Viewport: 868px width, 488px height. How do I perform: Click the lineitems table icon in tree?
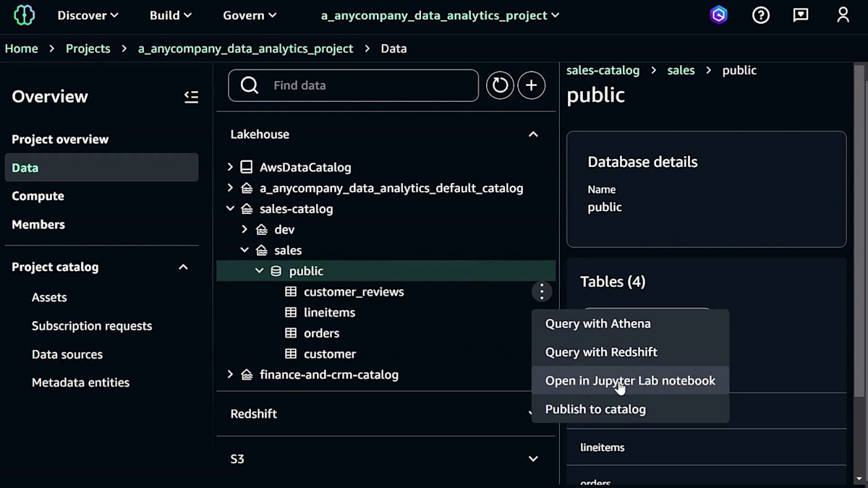click(291, 312)
